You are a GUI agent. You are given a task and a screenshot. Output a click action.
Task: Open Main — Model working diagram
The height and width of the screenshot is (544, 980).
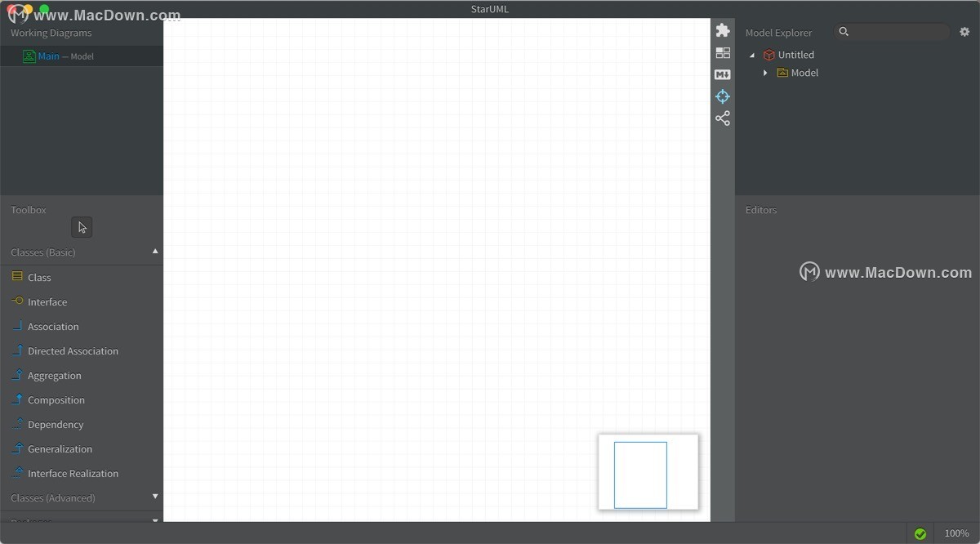(82, 56)
